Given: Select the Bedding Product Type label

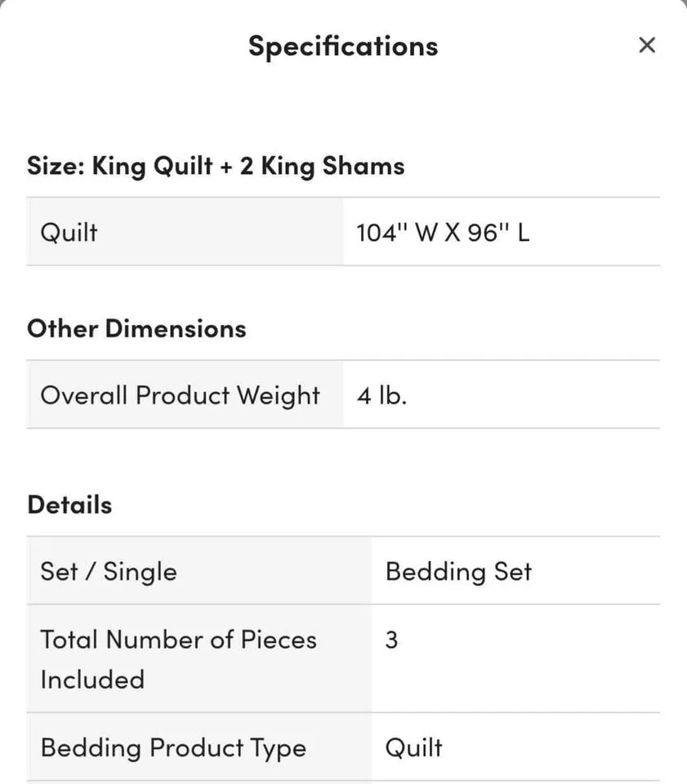Looking at the screenshot, I should pyautogui.click(x=173, y=746).
